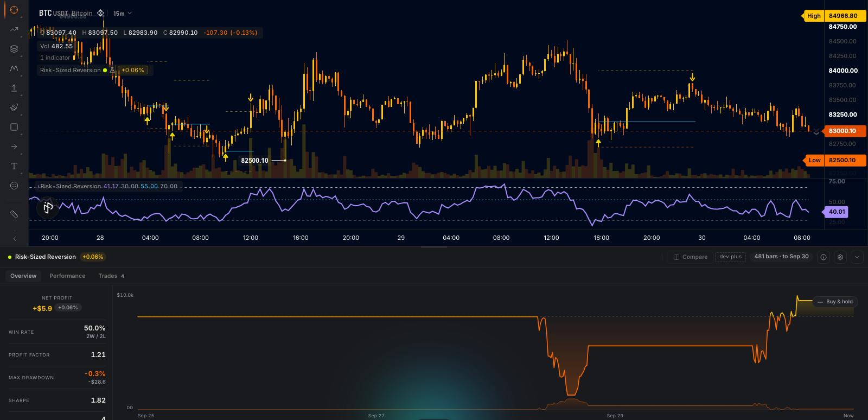Image resolution: width=868 pixels, height=420 pixels.
Task: Select the zigzag pattern drawing tool
Action: [14, 68]
